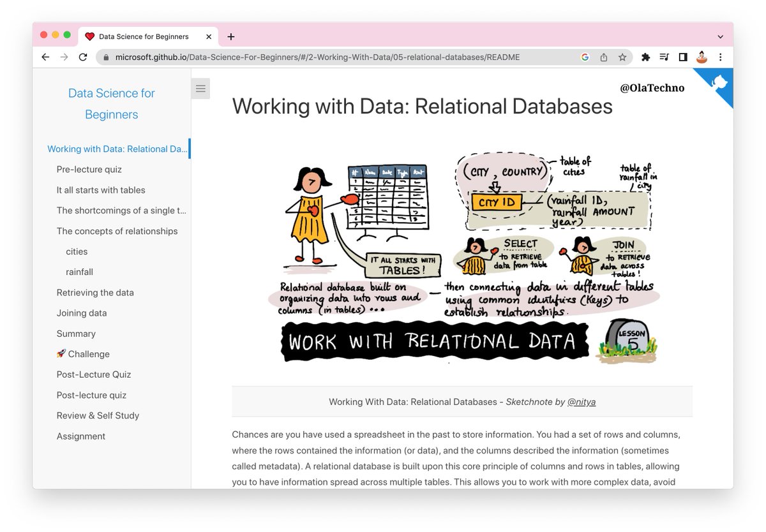Click the address bar URL
The height and width of the screenshot is (532, 766).
tap(317, 57)
